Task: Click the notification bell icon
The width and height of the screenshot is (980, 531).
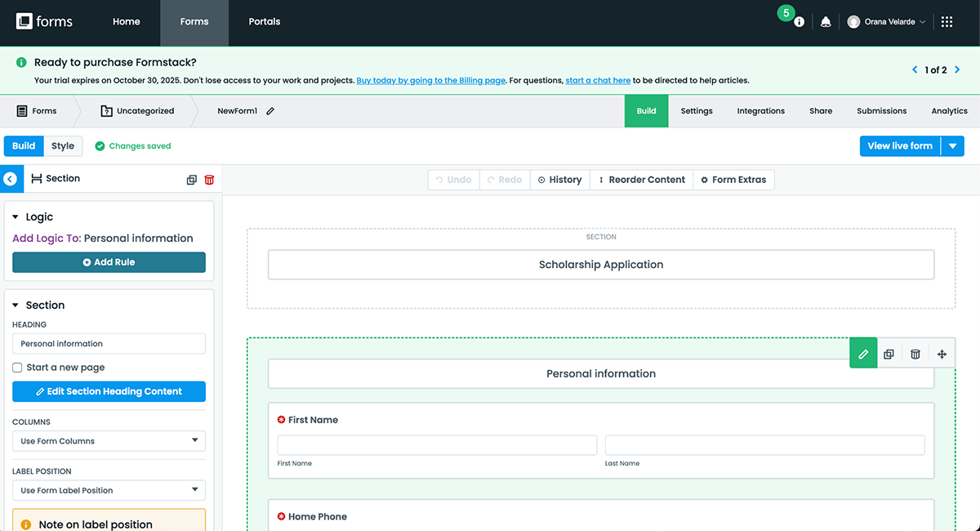Action: (x=826, y=22)
